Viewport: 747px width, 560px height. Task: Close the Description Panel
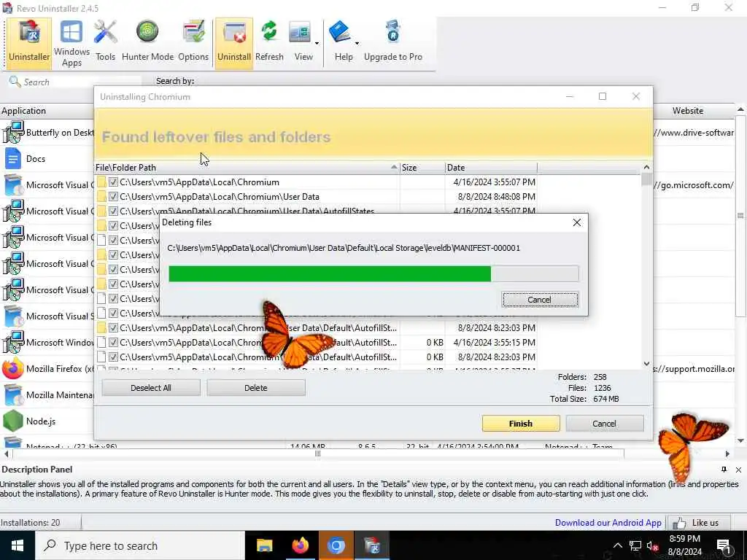(x=738, y=470)
